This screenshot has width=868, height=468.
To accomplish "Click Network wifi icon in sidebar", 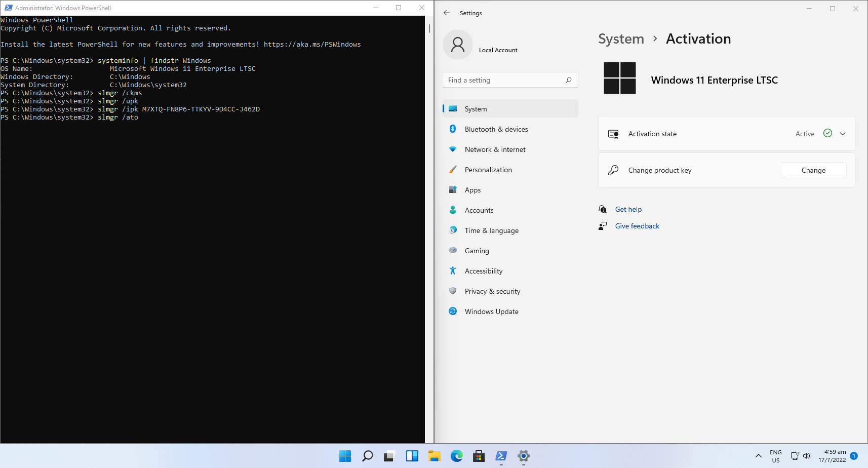I will pyautogui.click(x=453, y=149).
